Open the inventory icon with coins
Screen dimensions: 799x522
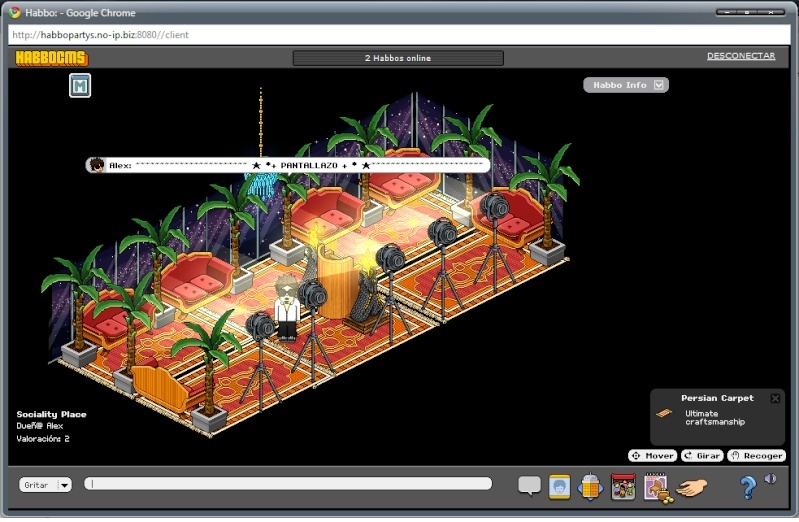coord(658,488)
